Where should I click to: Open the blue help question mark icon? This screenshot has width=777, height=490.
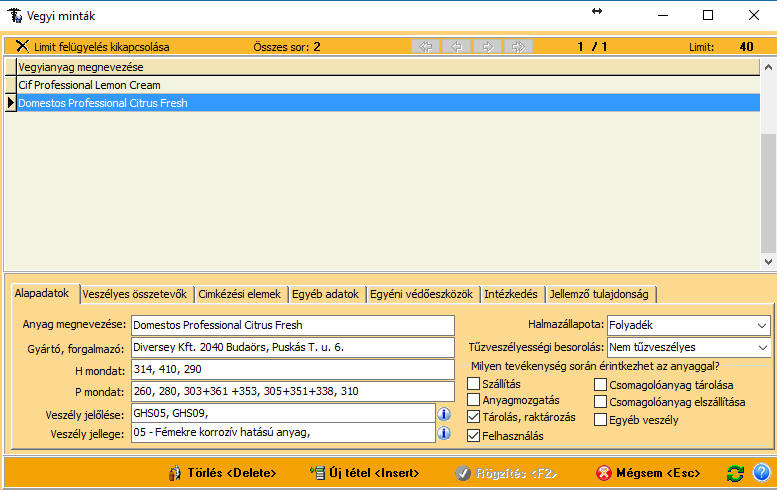[x=762, y=473]
